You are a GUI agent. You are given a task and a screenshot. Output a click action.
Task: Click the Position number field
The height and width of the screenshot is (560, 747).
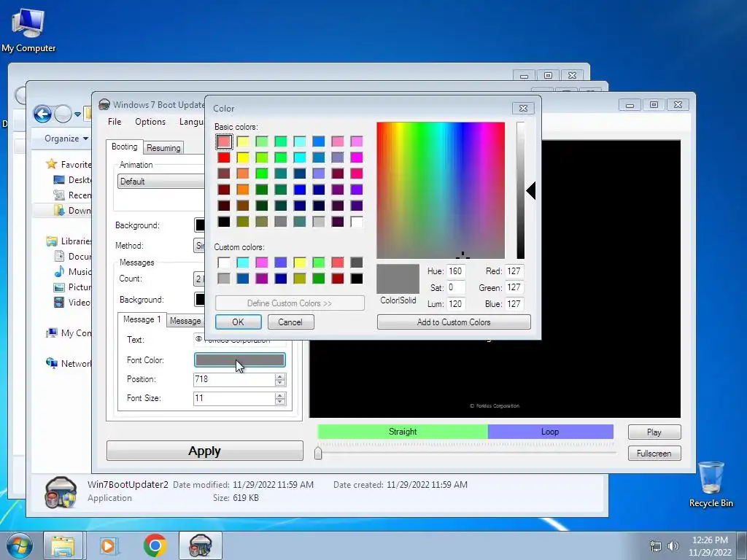(x=234, y=379)
